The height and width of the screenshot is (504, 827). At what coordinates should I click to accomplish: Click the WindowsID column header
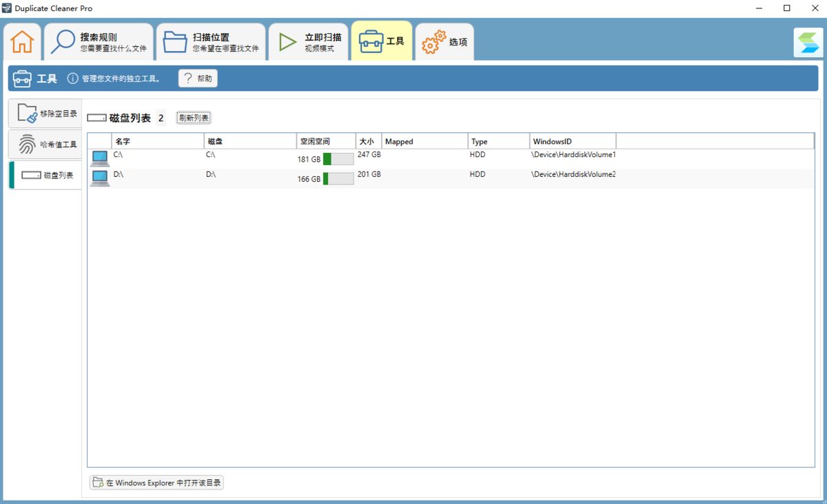coord(572,141)
